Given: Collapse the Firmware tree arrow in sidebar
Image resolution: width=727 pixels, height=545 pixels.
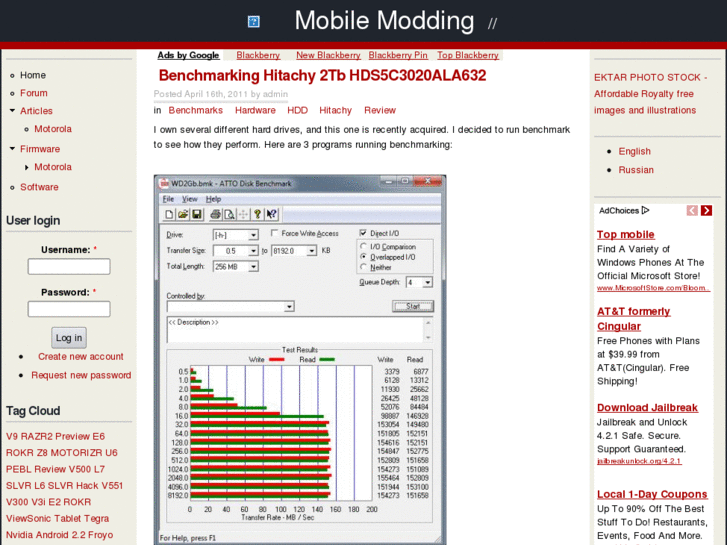Looking at the screenshot, I should [x=12, y=148].
